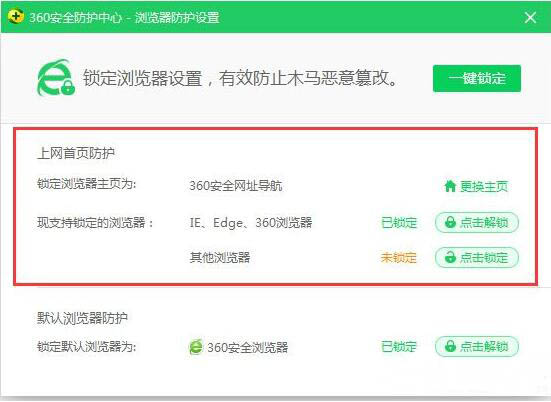551x402 pixels.
Task: Click the 已锁定 status for IE, Edge row
Action: (x=399, y=222)
